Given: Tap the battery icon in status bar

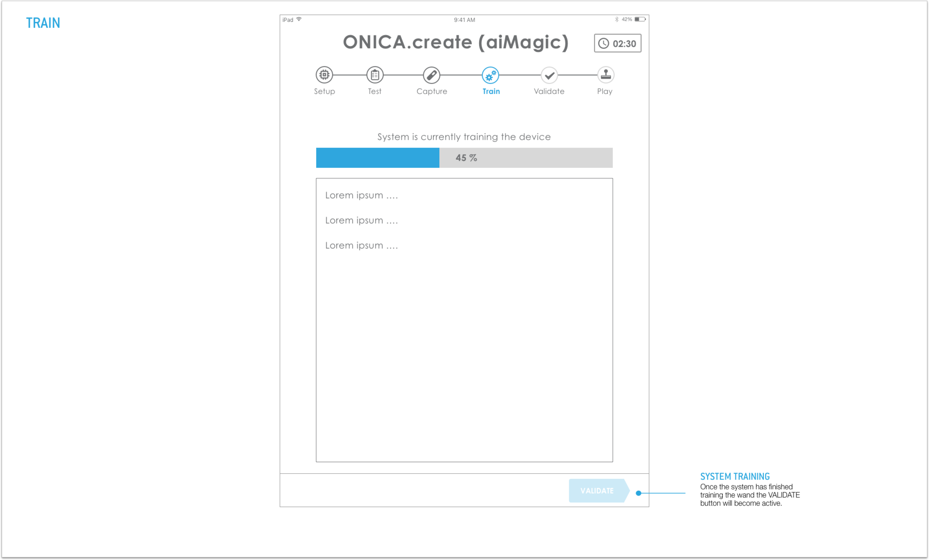Looking at the screenshot, I should point(640,19).
